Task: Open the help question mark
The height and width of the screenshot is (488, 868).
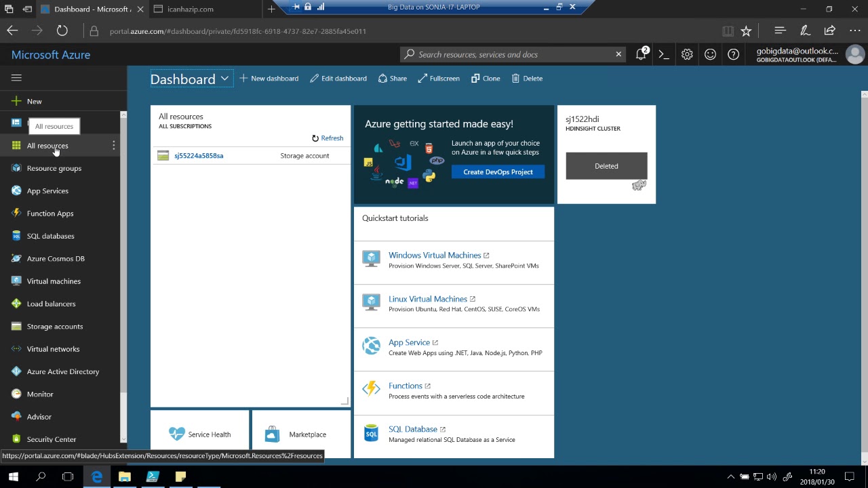Action: (x=733, y=54)
